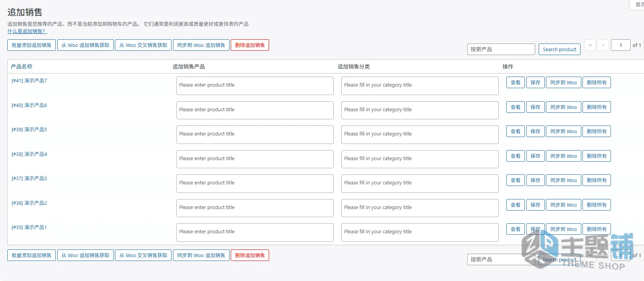Viewport: 644px width, 281px height.
Task: Click 同步到 Woo in the 演示产品7 row
Action: click(x=564, y=82)
